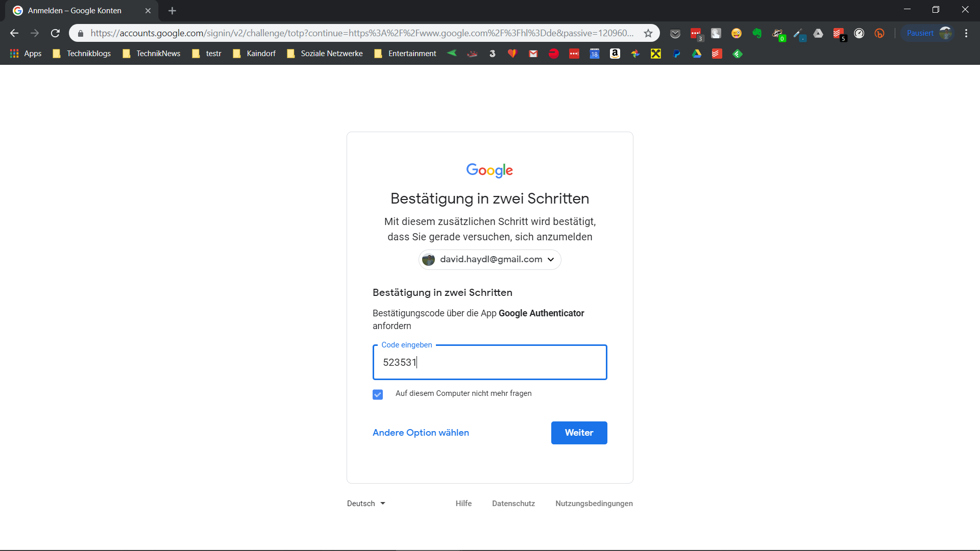Open the Privacy Badger extension icon
The height and width of the screenshot is (551, 980).
click(778, 34)
